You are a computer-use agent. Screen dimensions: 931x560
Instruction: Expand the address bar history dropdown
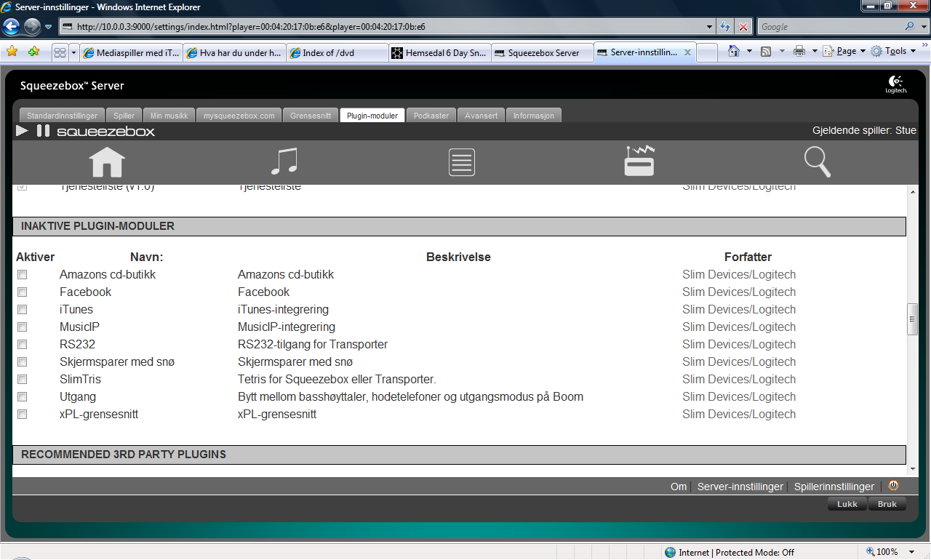[x=710, y=27]
